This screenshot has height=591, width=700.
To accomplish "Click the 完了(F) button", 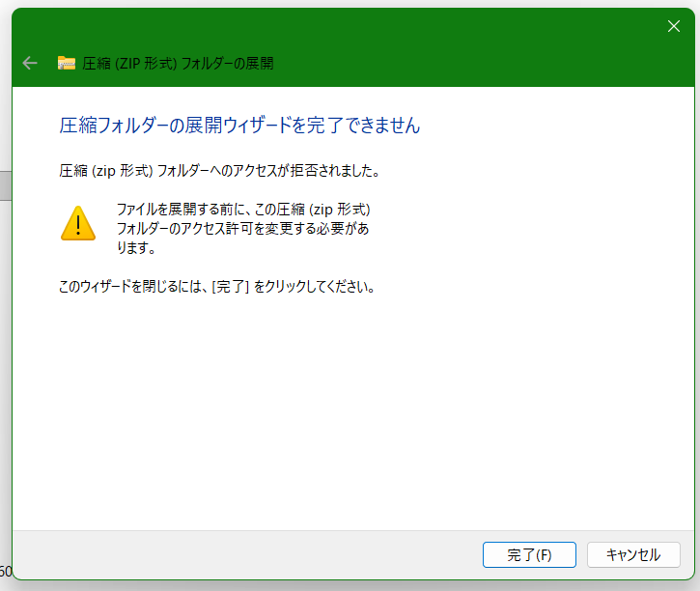I will pos(529,555).
